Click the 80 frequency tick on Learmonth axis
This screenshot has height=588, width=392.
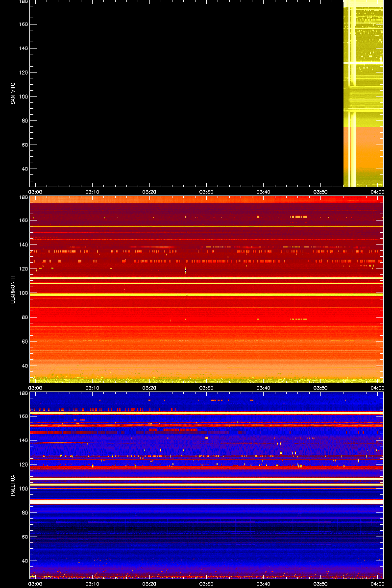pyautogui.click(x=24, y=317)
